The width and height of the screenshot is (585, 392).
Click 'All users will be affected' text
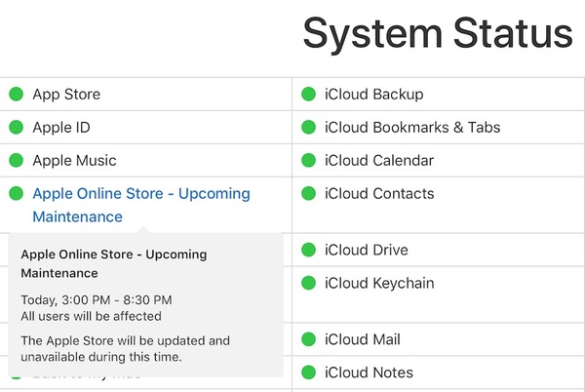(x=91, y=316)
